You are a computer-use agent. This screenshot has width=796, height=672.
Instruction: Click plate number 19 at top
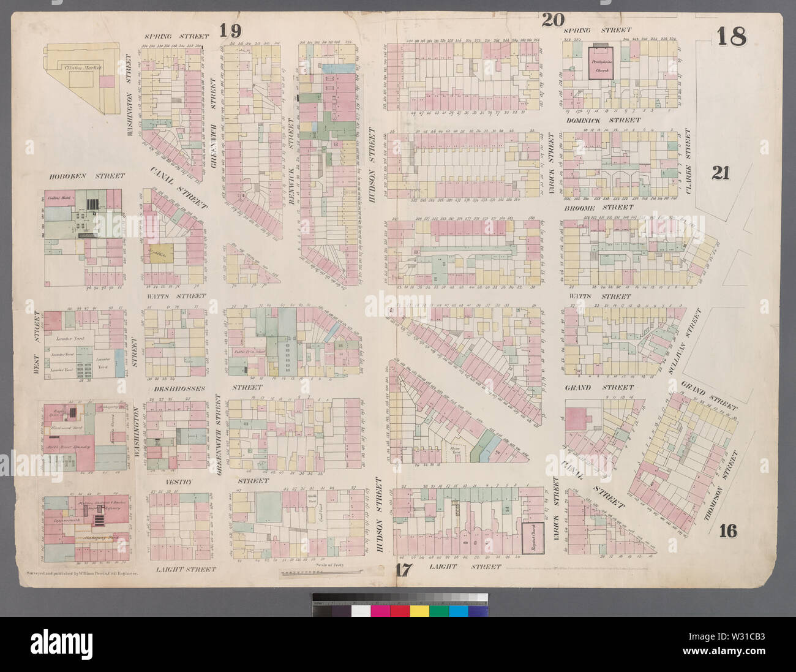point(231,29)
